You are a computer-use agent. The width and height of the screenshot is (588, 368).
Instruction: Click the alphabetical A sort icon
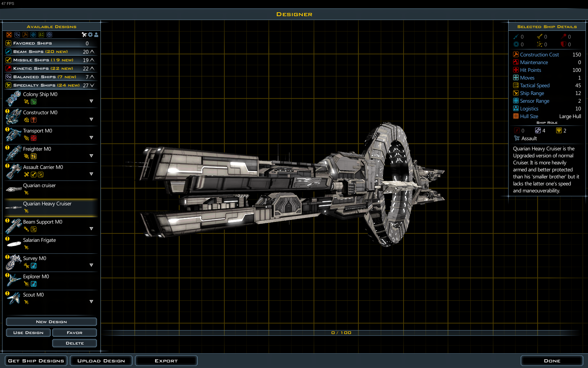(x=41, y=35)
